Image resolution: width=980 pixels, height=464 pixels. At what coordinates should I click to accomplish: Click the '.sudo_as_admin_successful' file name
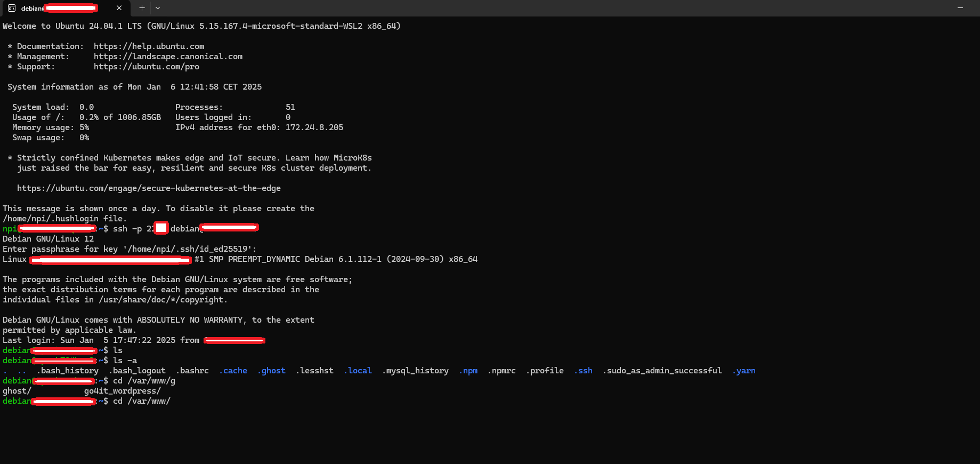[x=662, y=371]
